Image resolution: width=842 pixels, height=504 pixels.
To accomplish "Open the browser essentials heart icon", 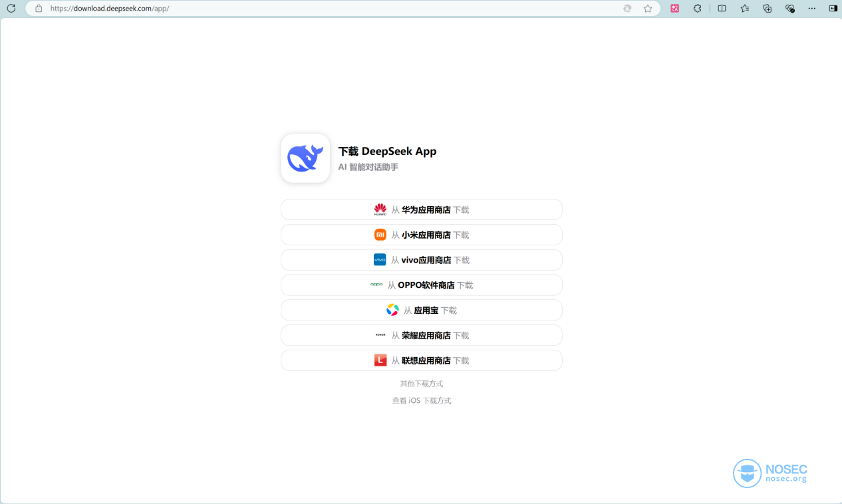I will click(790, 9).
